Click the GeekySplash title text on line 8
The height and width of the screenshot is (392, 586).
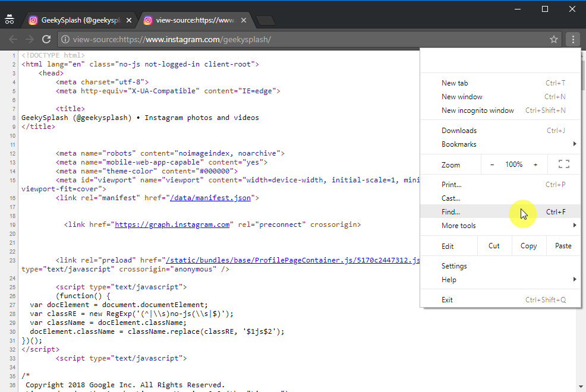[x=140, y=118]
